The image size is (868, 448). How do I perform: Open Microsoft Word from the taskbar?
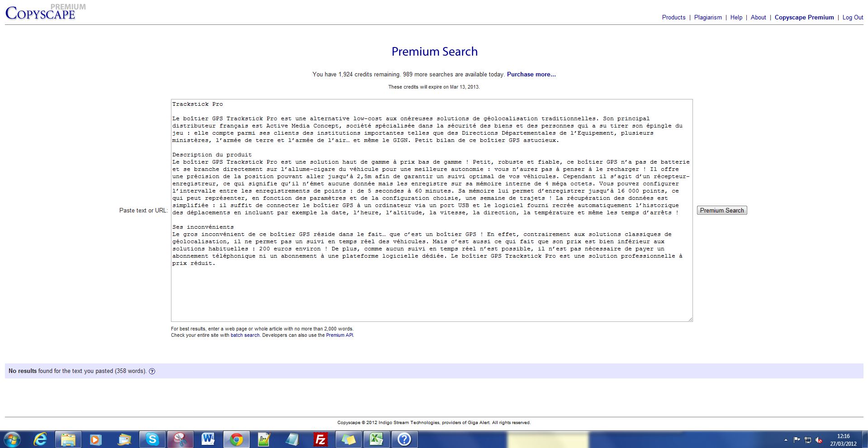pos(208,439)
